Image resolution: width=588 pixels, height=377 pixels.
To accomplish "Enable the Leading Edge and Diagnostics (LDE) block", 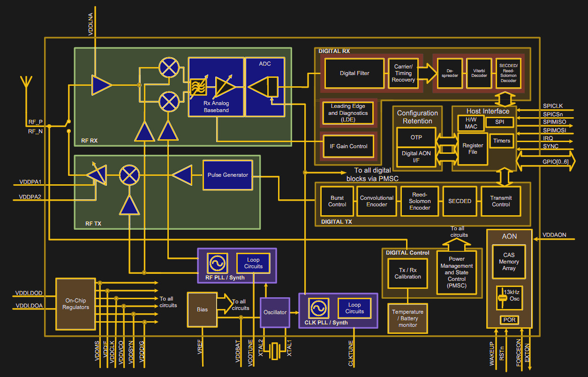I will click(x=348, y=113).
